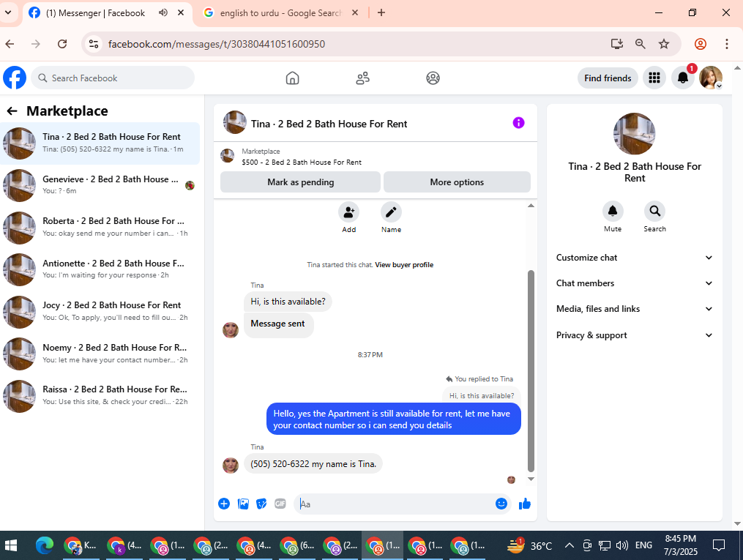Open more actions plus icon

[224, 504]
